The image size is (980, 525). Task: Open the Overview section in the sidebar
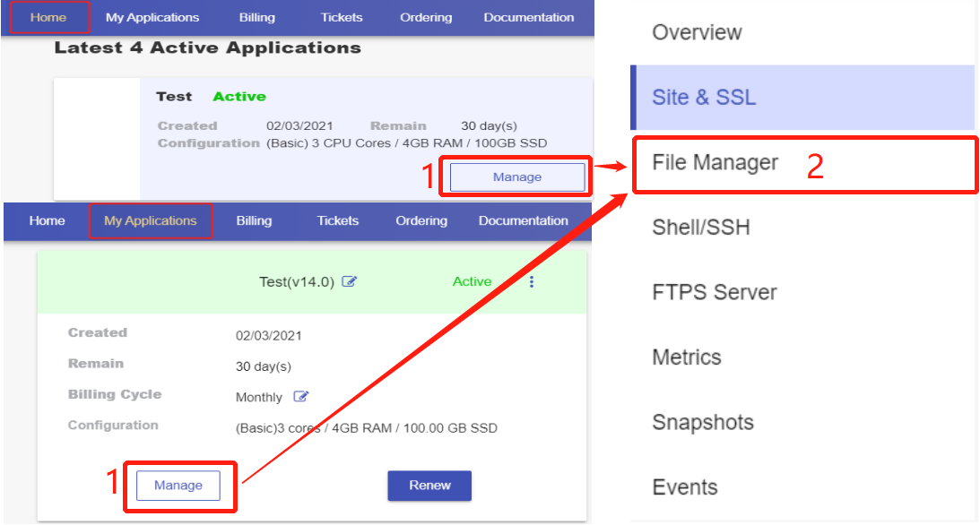(x=697, y=33)
